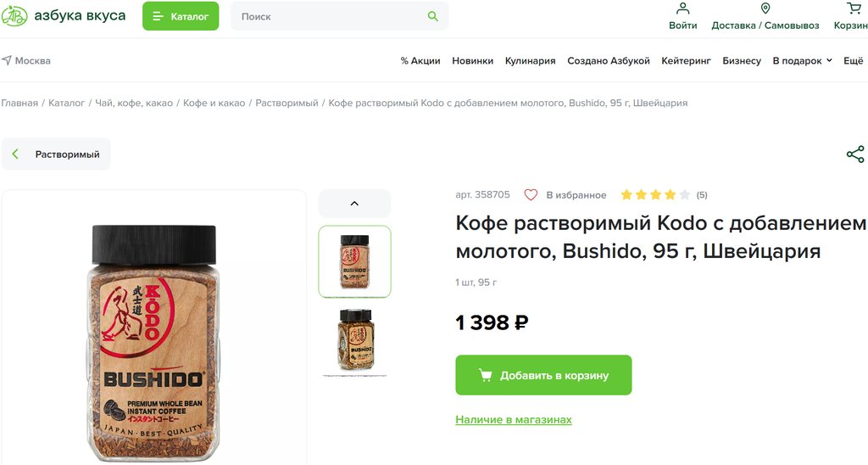This screenshot has height=465, width=868.
Task: Open the Войти account icon
Action: point(682,8)
